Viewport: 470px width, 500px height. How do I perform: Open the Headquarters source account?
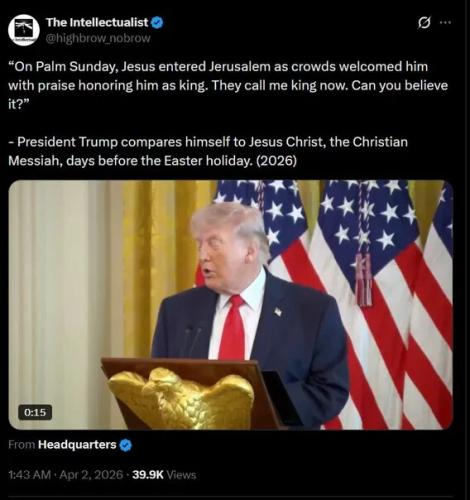tap(77, 445)
